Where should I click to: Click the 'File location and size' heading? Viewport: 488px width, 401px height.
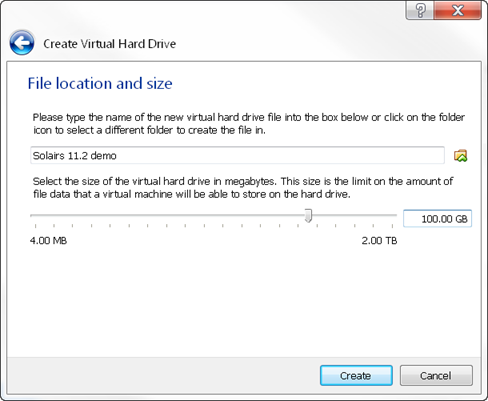(100, 83)
